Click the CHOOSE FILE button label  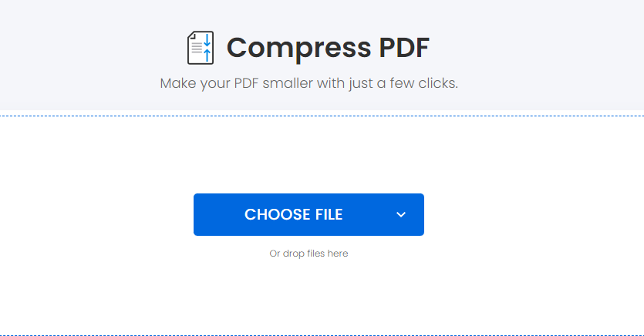(294, 214)
